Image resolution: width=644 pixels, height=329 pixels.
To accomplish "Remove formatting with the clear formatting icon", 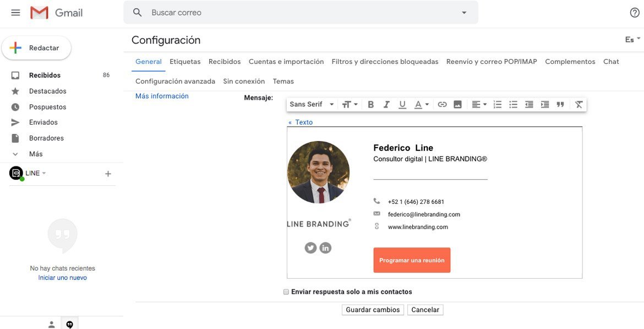I will (578, 105).
